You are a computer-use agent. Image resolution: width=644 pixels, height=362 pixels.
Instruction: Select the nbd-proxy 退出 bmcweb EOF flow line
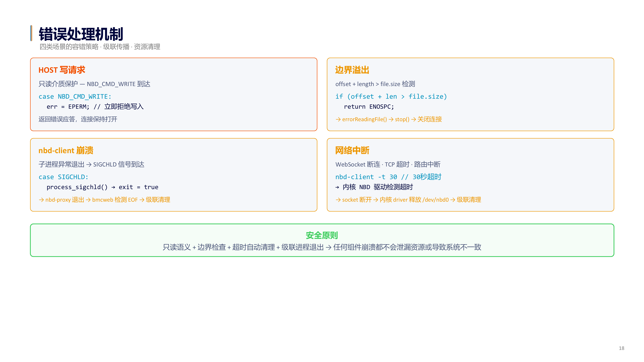(104, 200)
